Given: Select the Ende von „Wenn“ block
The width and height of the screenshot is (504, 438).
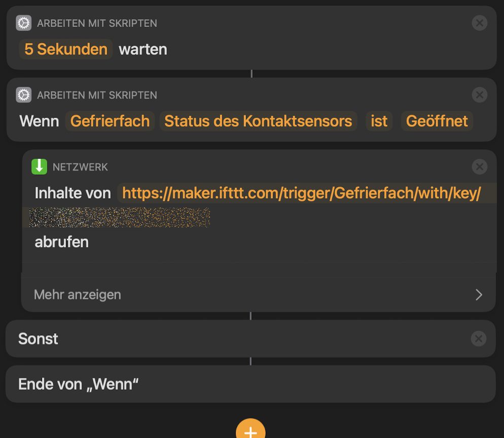Looking at the screenshot, I should tap(79, 384).
